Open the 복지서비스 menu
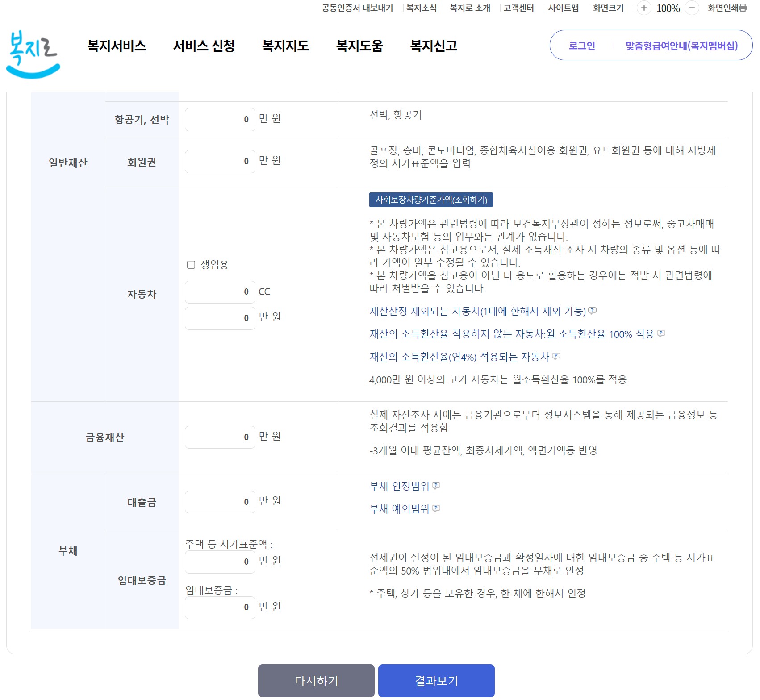 click(x=117, y=46)
